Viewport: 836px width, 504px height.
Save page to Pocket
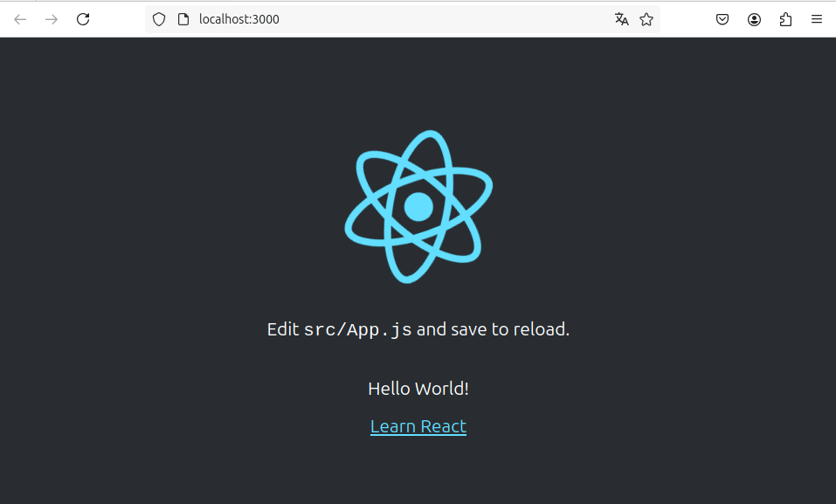click(722, 20)
